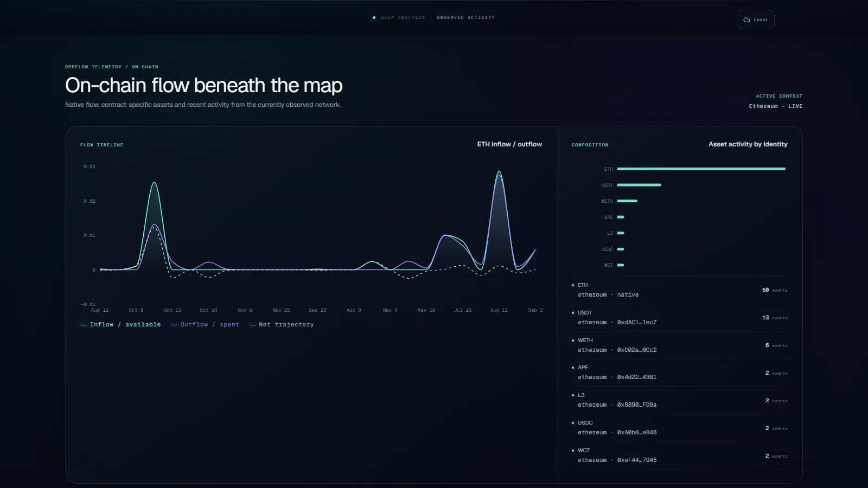Click the USDC label in composition chart
868x488 pixels.
point(607,249)
